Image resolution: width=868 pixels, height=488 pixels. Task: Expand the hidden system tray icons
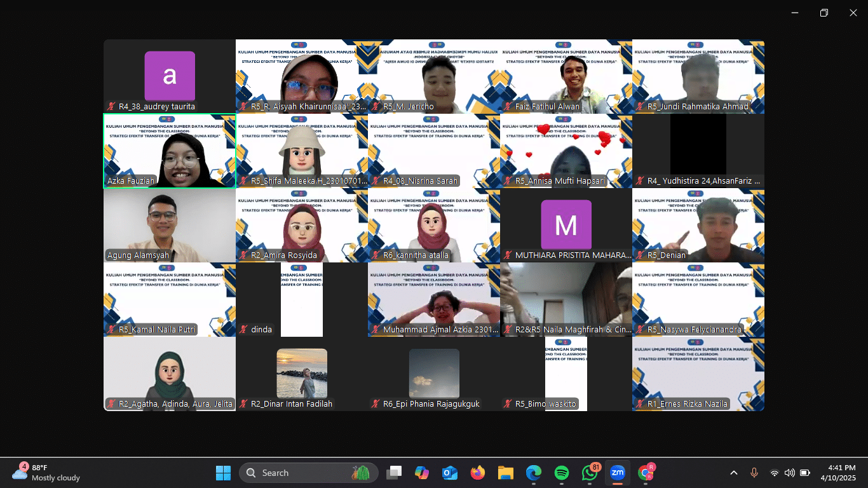(x=734, y=473)
